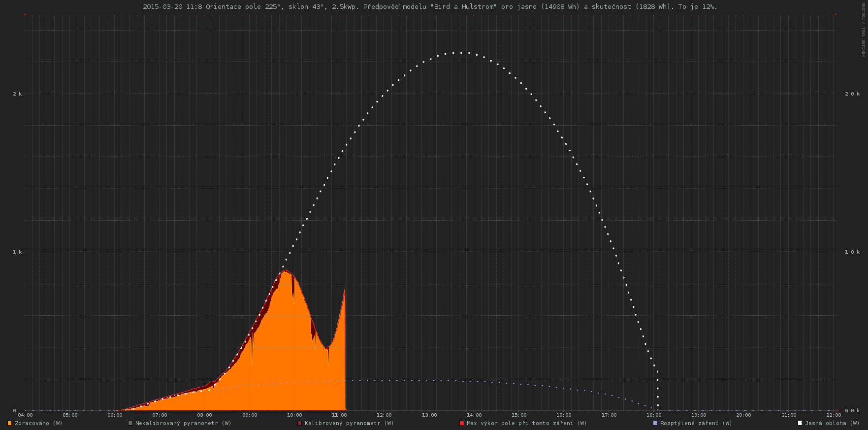This screenshot has height=430, width=868.
Task: Click the chart title text at top
Action: [430, 7]
